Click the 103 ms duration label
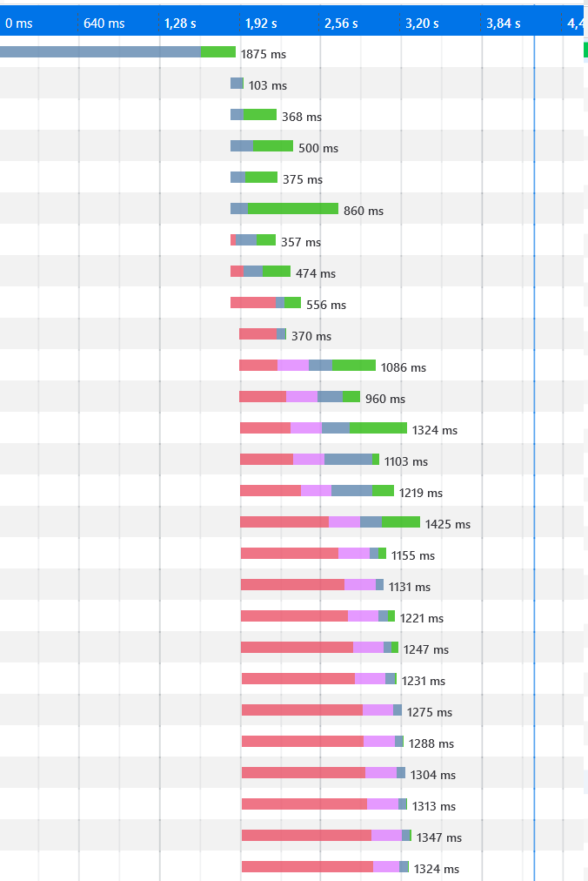The width and height of the screenshot is (588, 881). (x=268, y=85)
